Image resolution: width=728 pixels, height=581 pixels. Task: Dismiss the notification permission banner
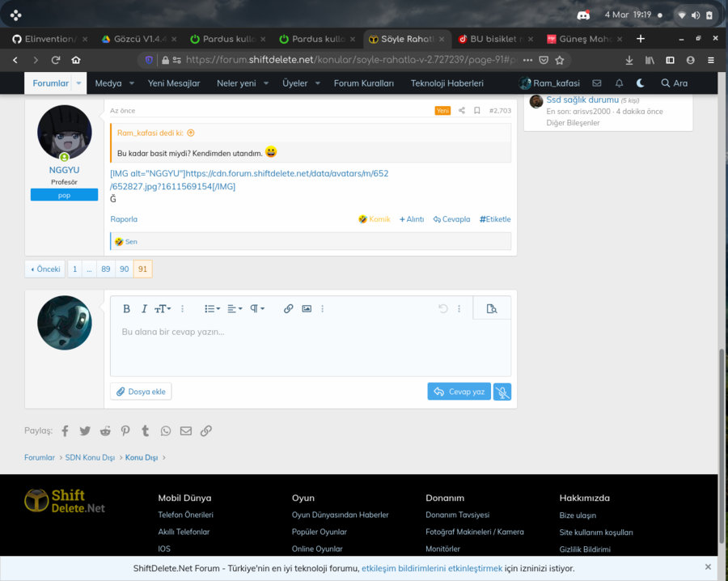point(708,567)
